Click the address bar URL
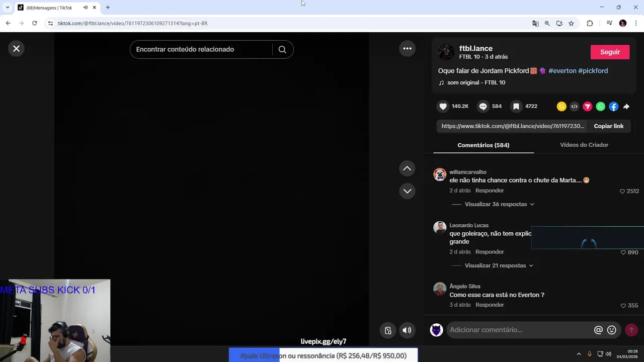This screenshot has width=644, height=362. pos(132,23)
